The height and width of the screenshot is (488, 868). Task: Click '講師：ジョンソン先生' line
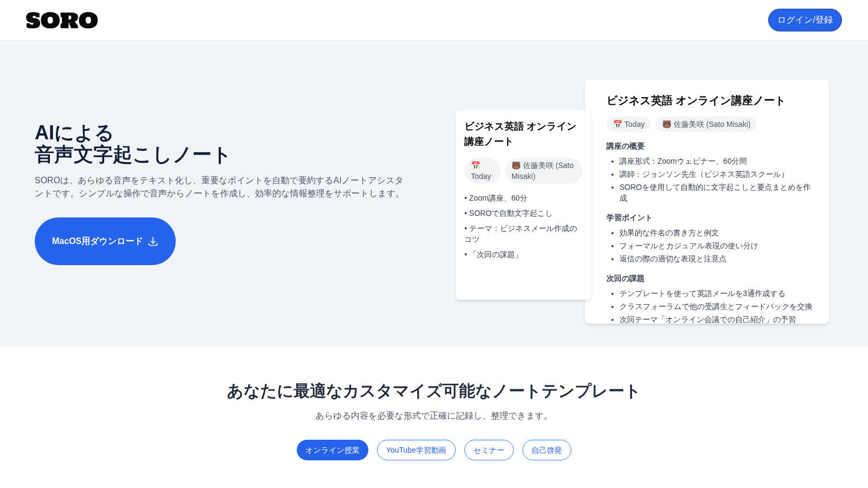click(x=704, y=174)
